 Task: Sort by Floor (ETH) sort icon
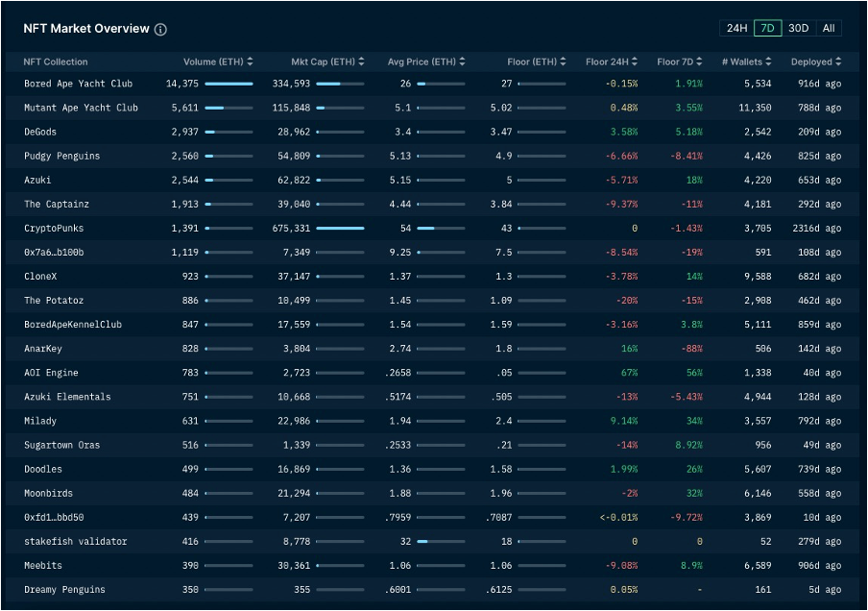click(563, 62)
